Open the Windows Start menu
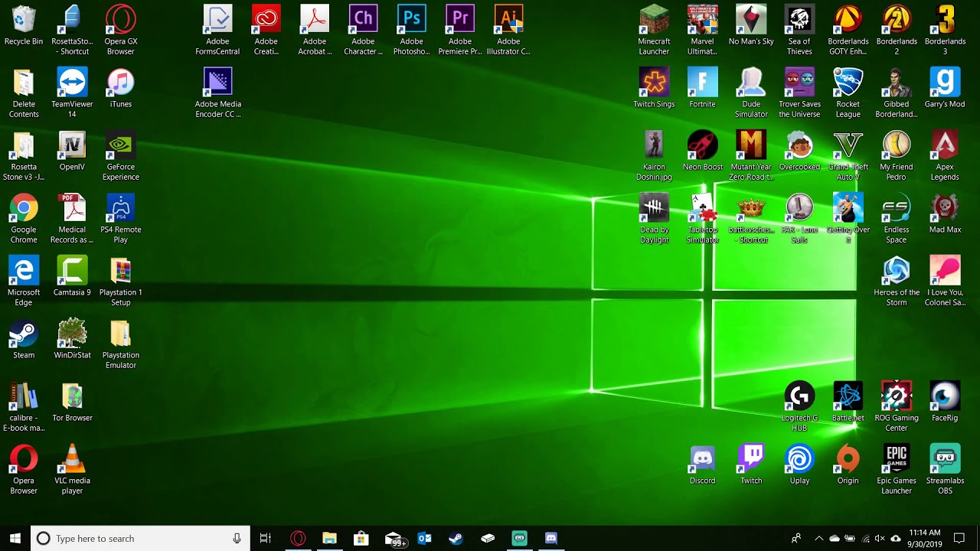Image resolution: width=980 pixels, height=551 pixels. point(15,538)
